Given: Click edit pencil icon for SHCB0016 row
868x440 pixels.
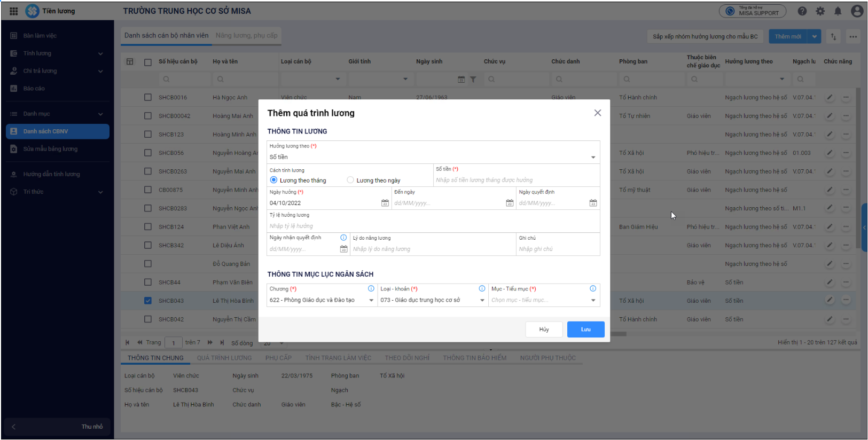Looking at the screenshot, I should click(x=830, y=98).
